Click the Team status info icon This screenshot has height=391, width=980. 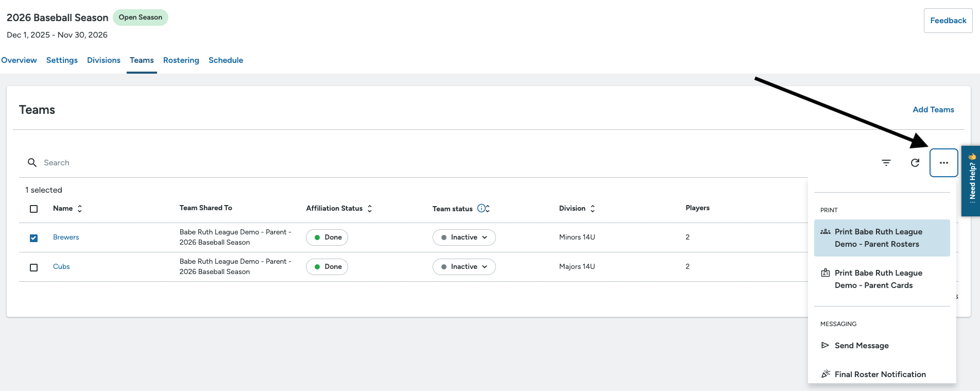(481, 209)
